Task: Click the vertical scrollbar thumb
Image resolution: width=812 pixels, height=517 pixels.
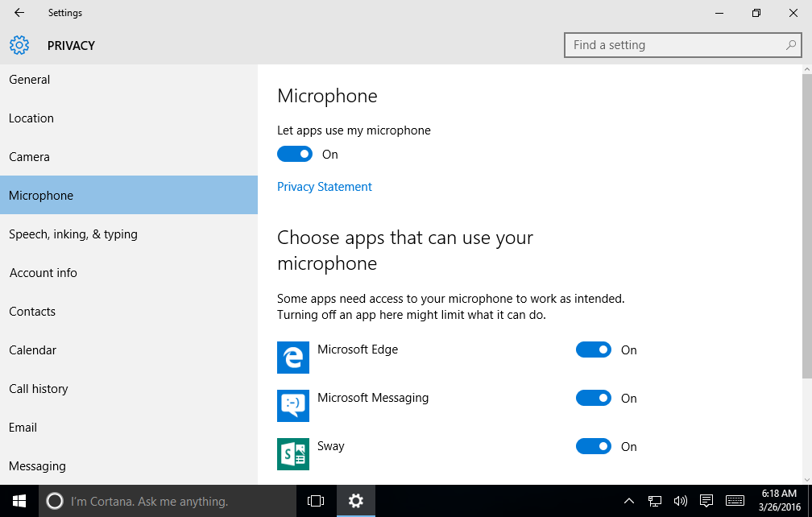Action: coord(807,225)
